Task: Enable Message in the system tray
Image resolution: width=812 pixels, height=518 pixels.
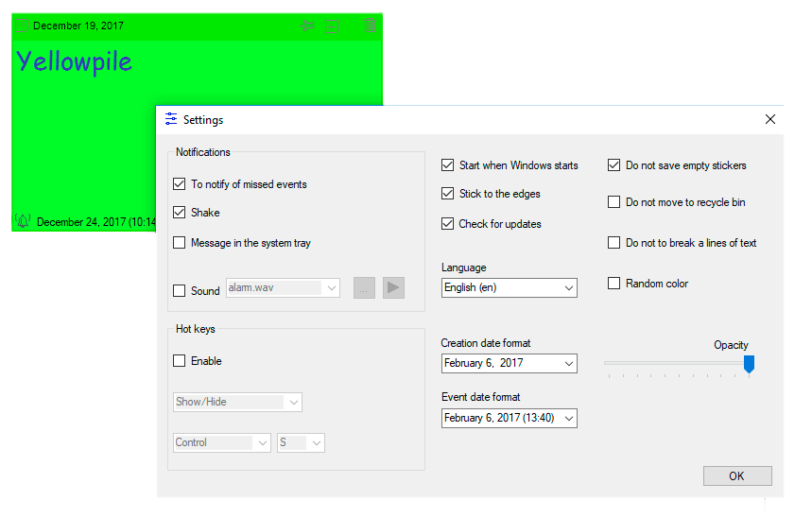Action: pyautogui.click(x=180, y=242)
